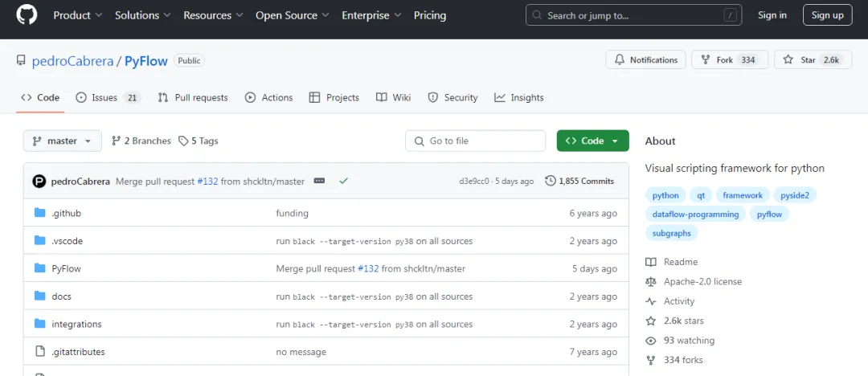This screenshot has width=868, height=376.
Task: Click the Activity pulse icon
Action: [651, 301]
